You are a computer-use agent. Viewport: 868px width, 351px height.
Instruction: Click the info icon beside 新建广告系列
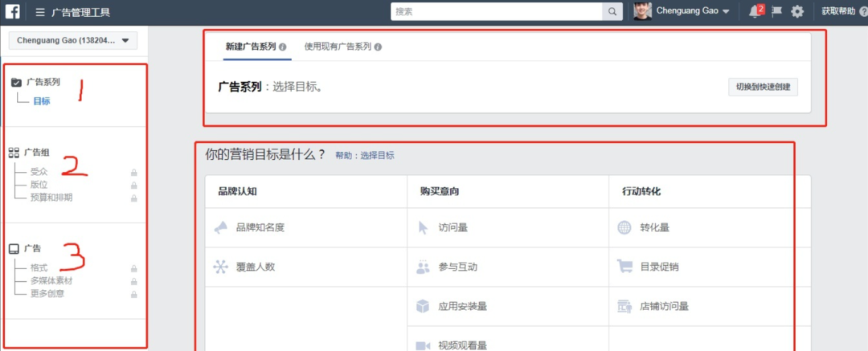click(x=282, y=47)
